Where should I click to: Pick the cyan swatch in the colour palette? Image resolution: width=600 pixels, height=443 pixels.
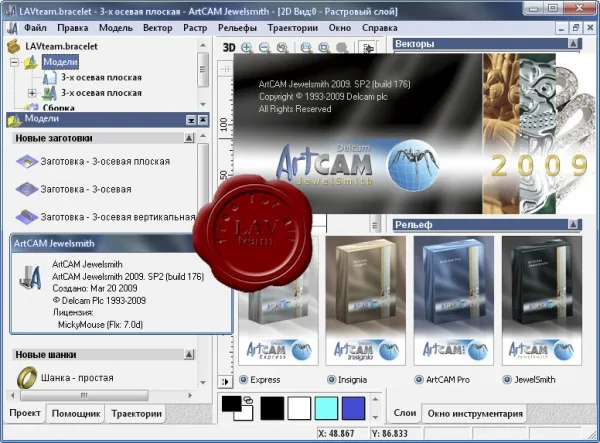click(x=326, y=408)
